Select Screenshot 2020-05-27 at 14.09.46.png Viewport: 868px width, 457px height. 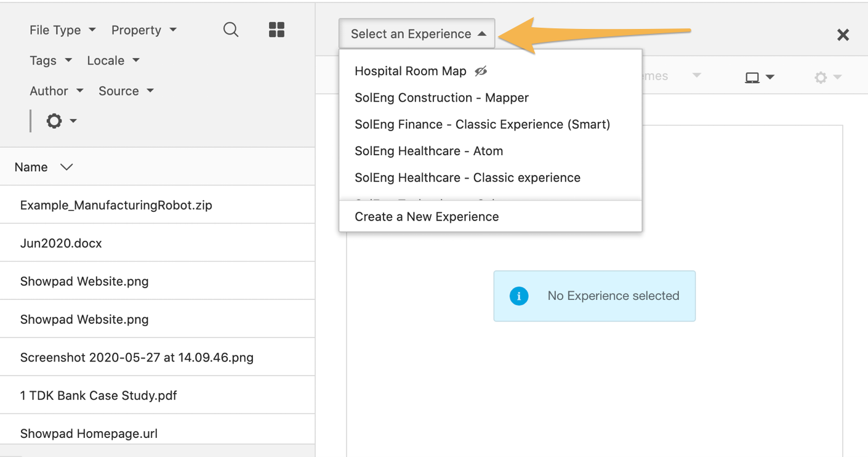tap(158, 357)
